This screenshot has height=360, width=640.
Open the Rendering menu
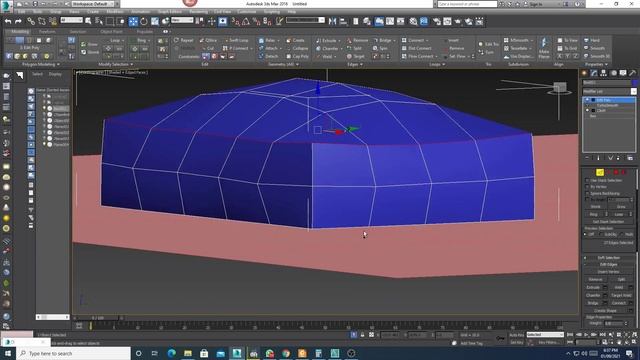coord(198,12)
